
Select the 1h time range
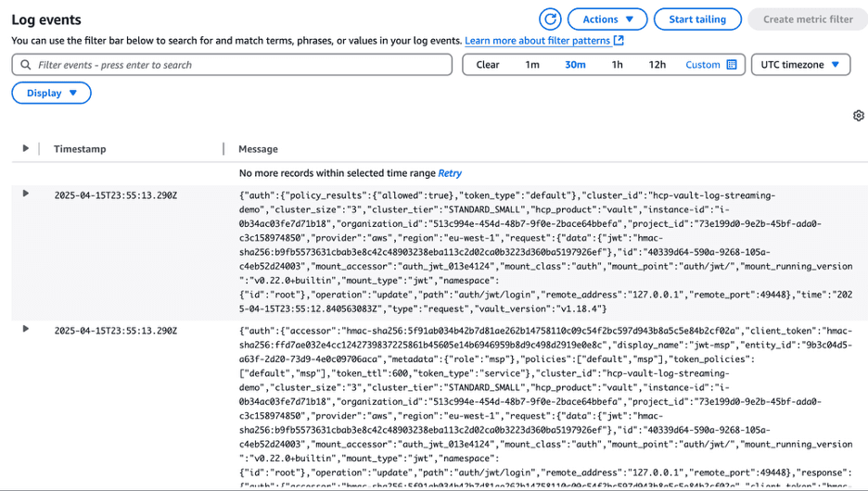(617, 65)
